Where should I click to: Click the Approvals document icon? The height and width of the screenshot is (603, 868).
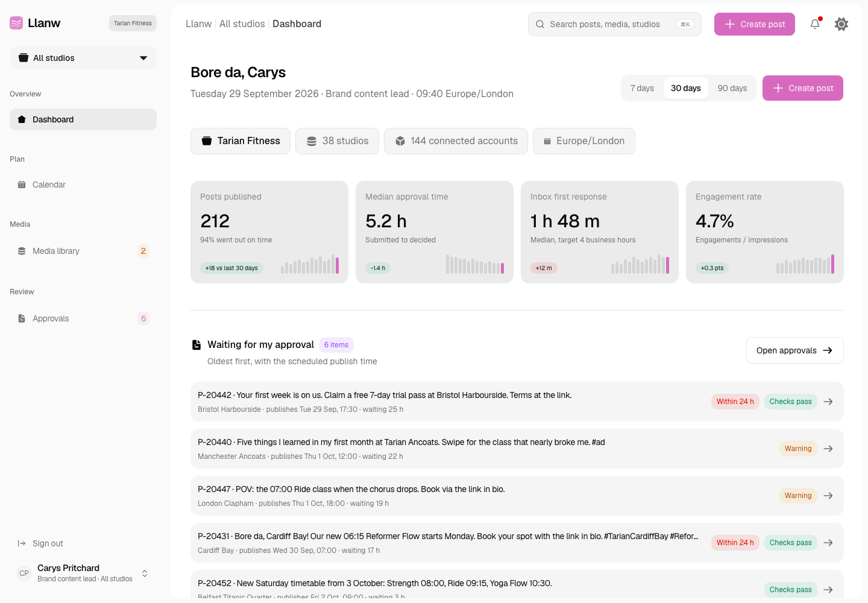22,318
